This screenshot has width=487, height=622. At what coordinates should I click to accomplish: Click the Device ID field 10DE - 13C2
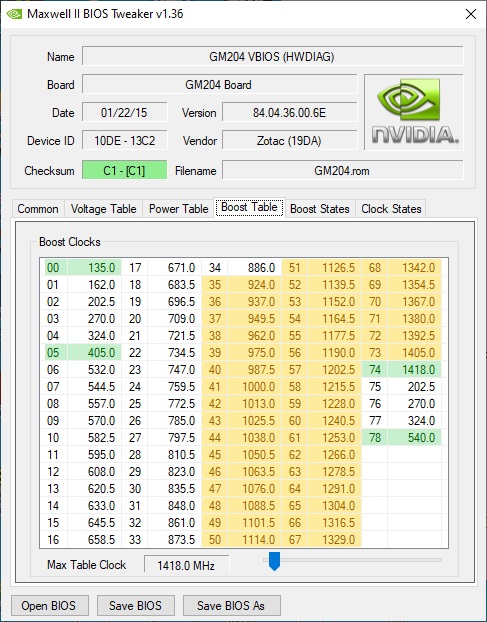coord(124,141)
